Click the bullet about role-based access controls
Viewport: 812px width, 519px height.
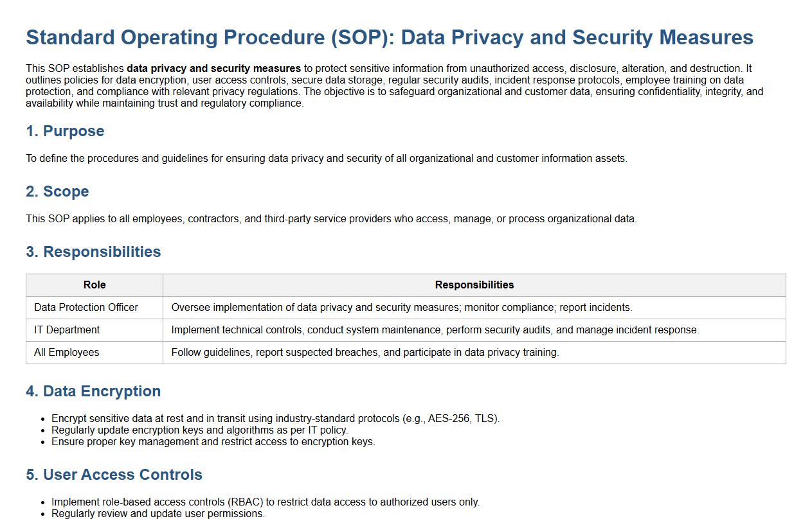tap(265, 502)
